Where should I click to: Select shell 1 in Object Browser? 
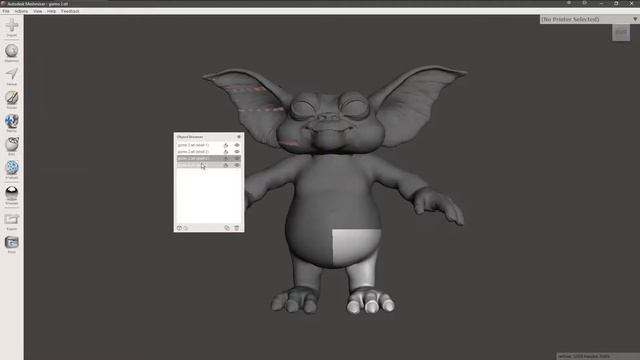tap(209, 145)
